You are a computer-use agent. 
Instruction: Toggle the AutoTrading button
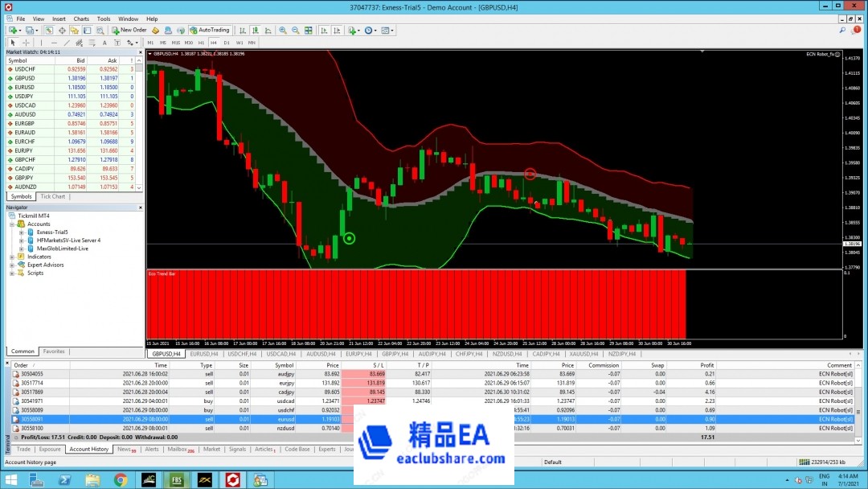click(209, 31)
